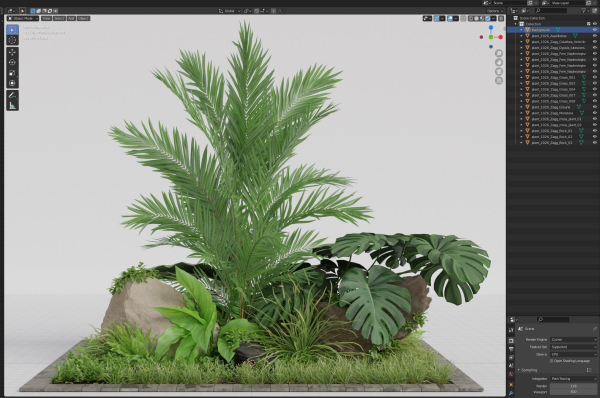
Task: Open the Scene properties tab
Action: click(512, 366)
